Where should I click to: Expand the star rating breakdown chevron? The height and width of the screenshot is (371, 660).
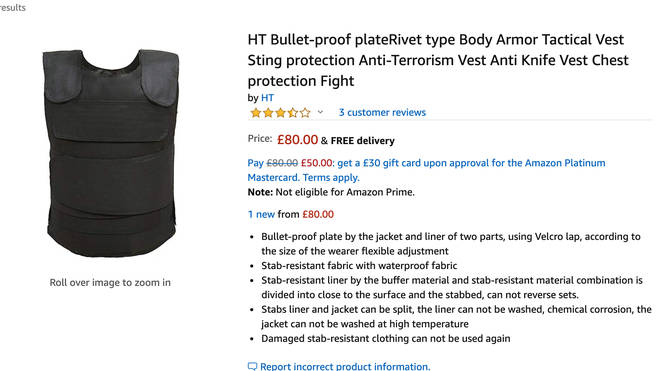tap(320, 112)
